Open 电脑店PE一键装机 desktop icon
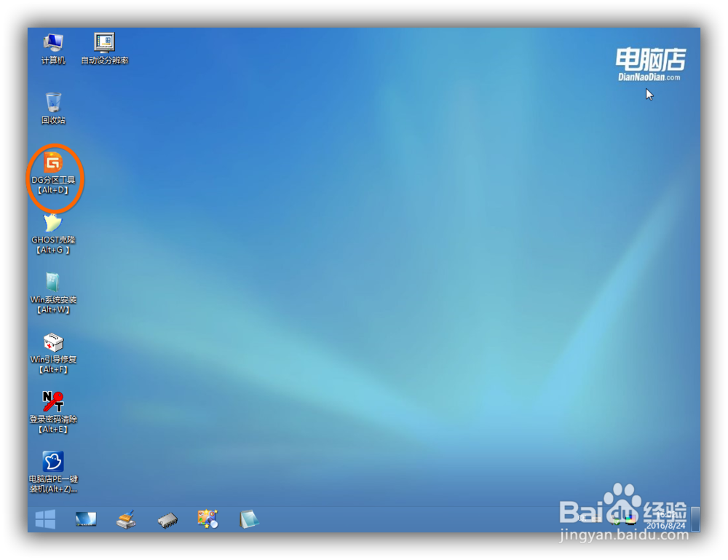This screenshot has height=560, width=728. (x=53, y=472)
